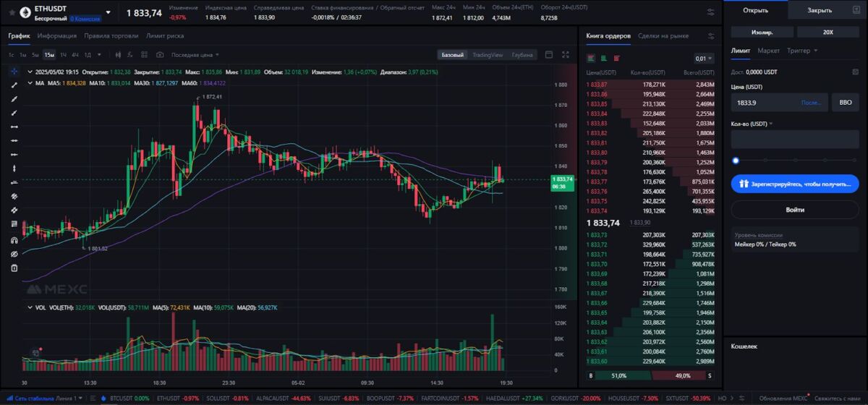This screenshot has height=405, width=868.
Task: Switch chart mode to Базовый
Action: click(452, 55)
